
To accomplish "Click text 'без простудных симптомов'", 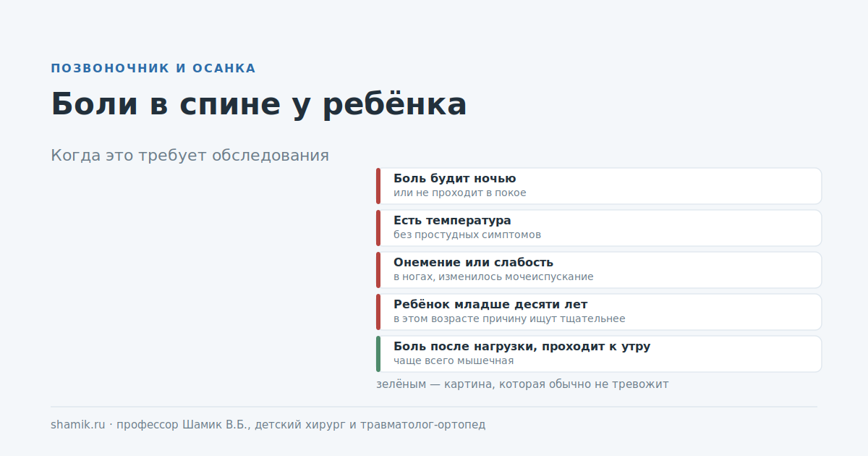I will tap(467, 235).
